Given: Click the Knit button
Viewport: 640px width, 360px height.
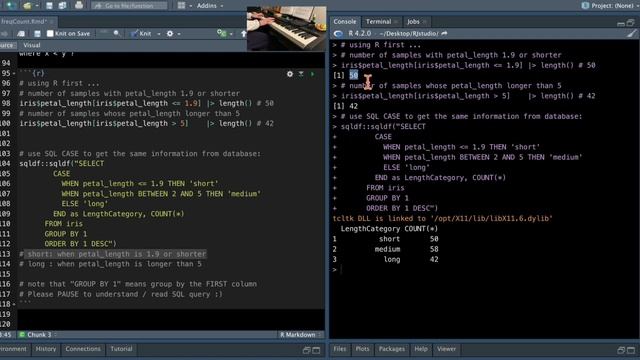Looking at the screenshot, I should pyautogui.click(x=141, y=33).
